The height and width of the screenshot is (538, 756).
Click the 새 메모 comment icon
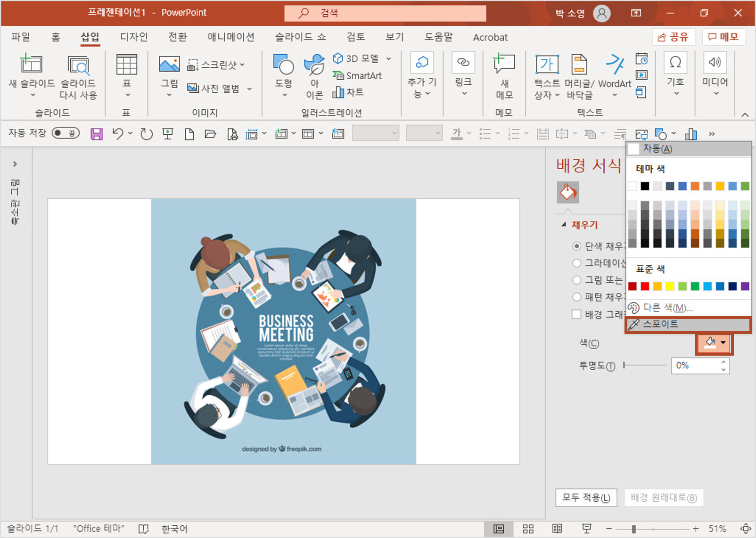(x=504, y=64)
